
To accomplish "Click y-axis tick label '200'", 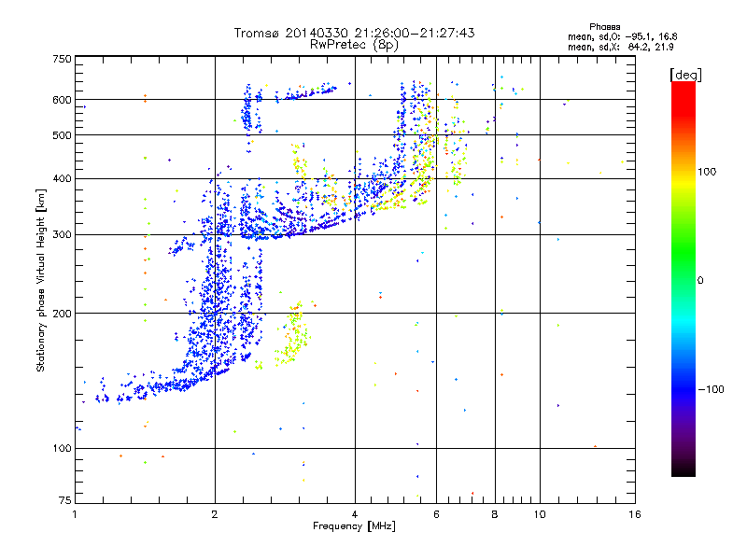I will tap(62, 314).
